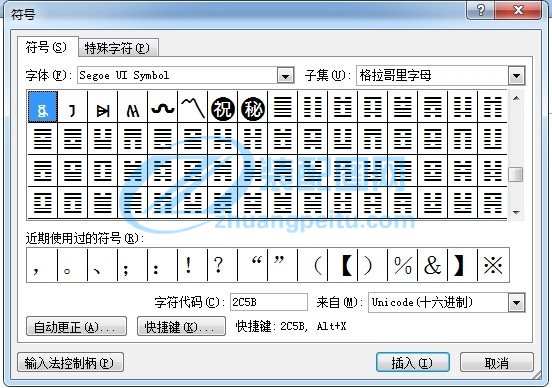Image resolution: width=552 pixels, height=388 pixels.
Task: Pick recent symbol exclamation mark !
Action: click(x=192, y=265)
